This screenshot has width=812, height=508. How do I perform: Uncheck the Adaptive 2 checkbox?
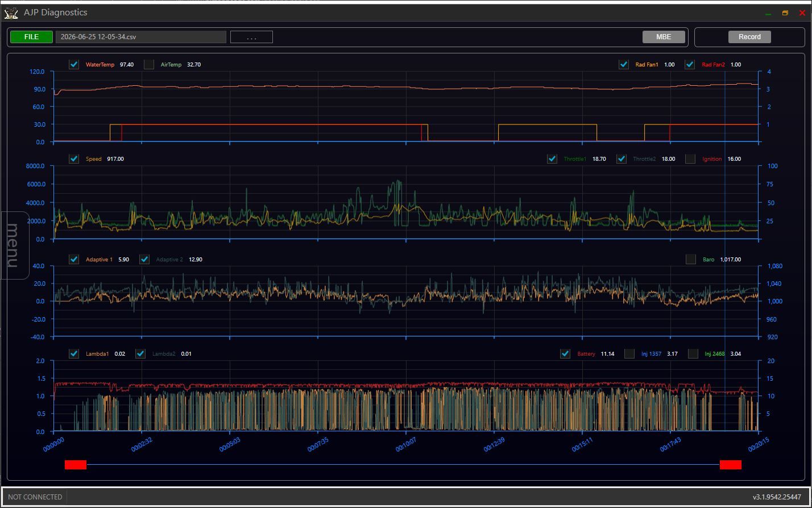(x=144, y=259)
